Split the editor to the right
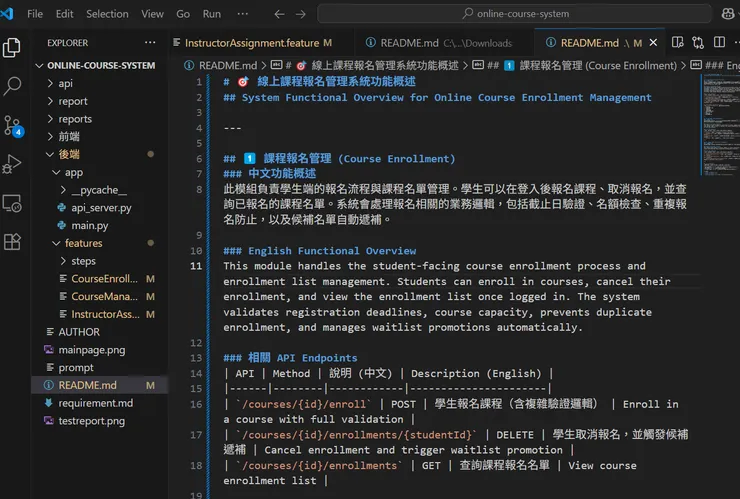Screen dimensions: 740x499 (x=719, y=42)
